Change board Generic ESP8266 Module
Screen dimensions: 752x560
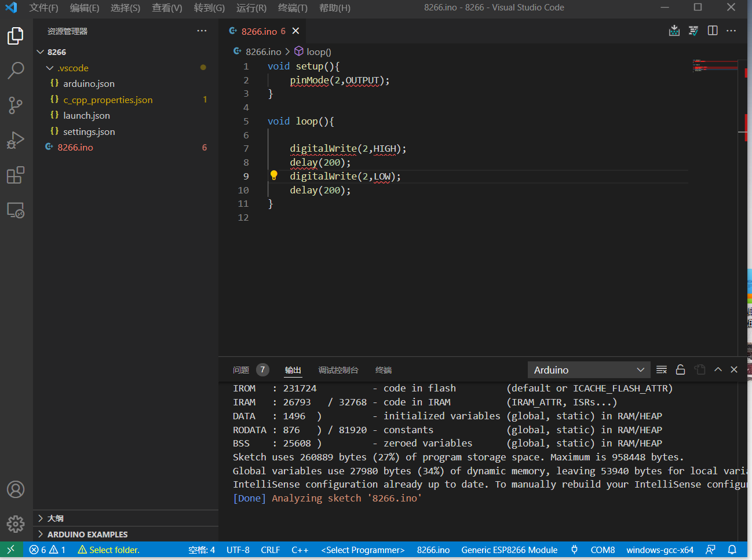point(509,550)
